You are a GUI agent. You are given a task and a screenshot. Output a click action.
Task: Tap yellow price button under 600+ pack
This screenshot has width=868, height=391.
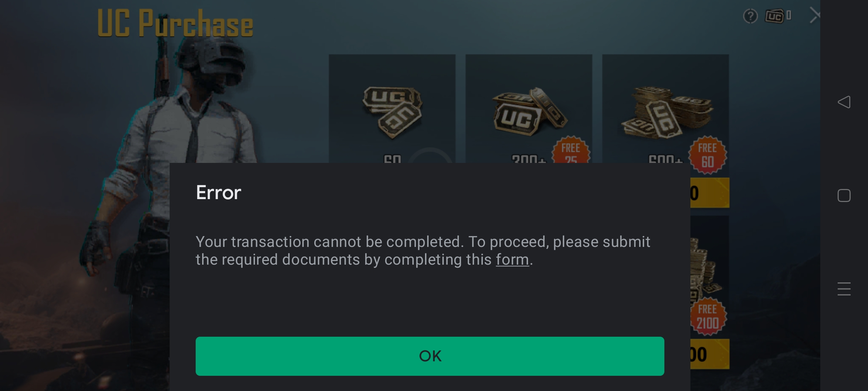click(710, 193)
